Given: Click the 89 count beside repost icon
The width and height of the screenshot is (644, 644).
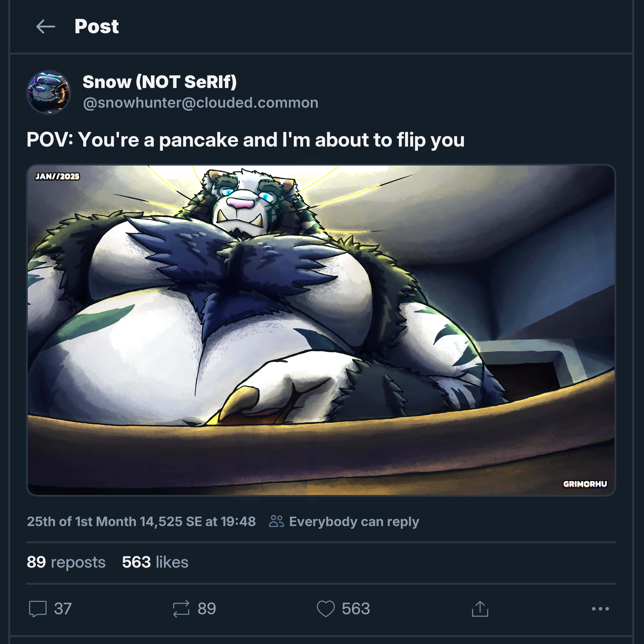Looking at the screenshot, I should pyautogui.click(x=207, y=609).
